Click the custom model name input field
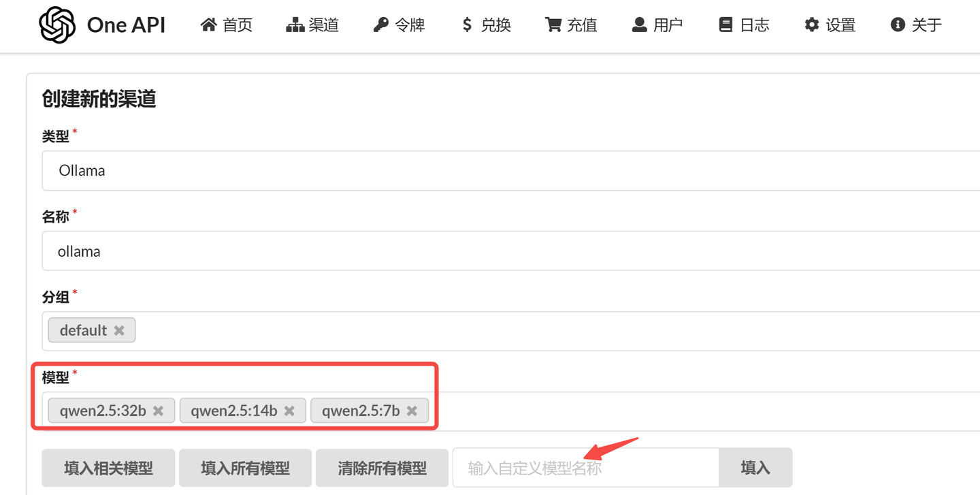980x495 pixels. tap(585, 468)
